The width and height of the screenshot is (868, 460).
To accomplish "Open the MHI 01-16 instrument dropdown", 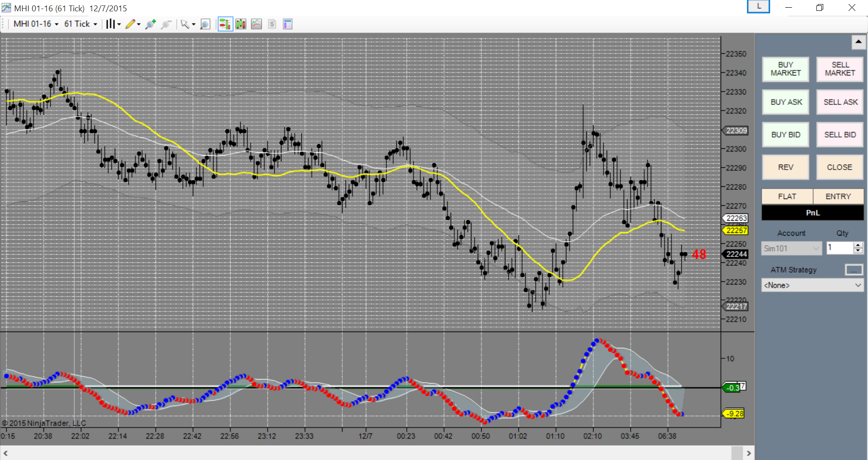I will [x=36, y=24].
